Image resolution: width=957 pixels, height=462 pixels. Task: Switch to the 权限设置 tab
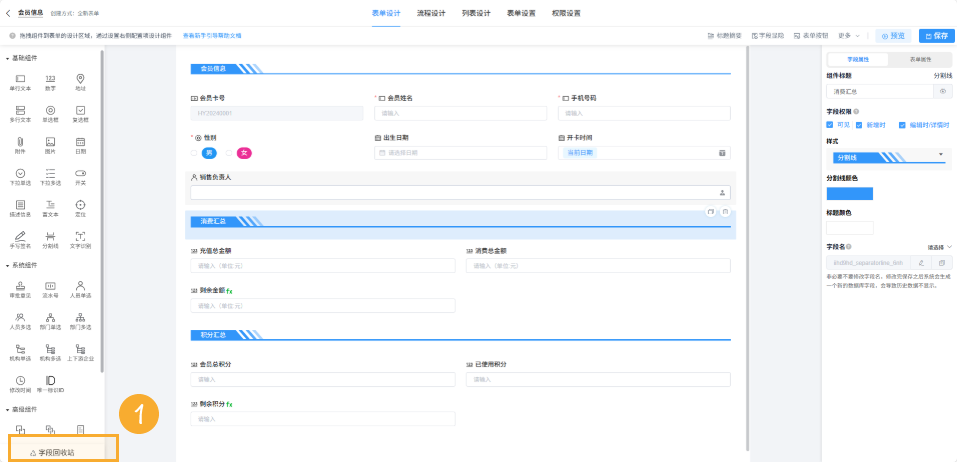[566, 13]
